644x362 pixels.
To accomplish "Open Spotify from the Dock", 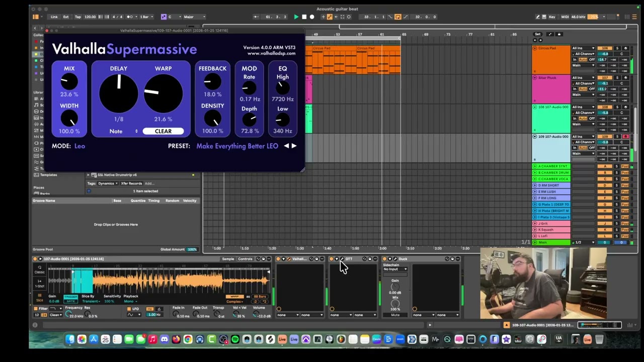I will (235, 339).
